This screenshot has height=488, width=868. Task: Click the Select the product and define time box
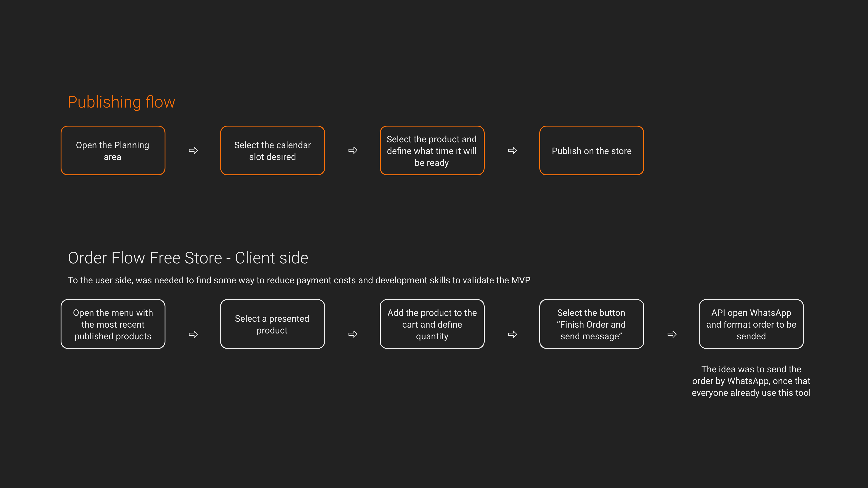click(x=432, y=150)
